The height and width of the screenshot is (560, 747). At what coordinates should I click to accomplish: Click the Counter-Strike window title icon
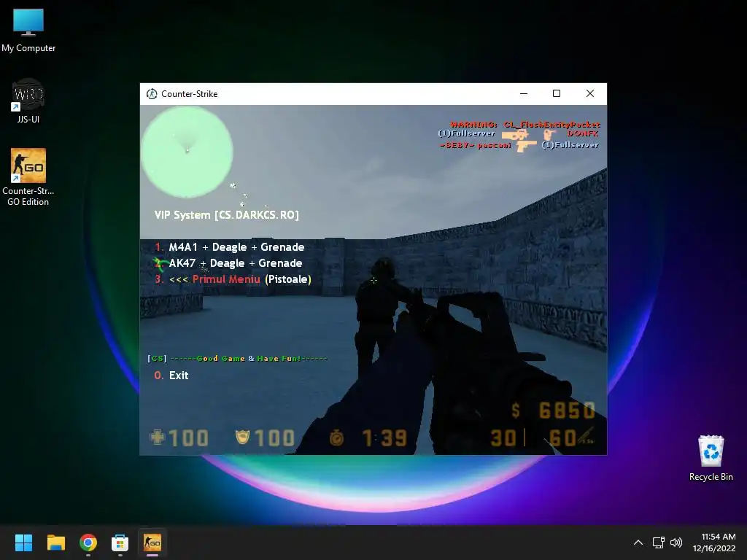coord(152,94)
